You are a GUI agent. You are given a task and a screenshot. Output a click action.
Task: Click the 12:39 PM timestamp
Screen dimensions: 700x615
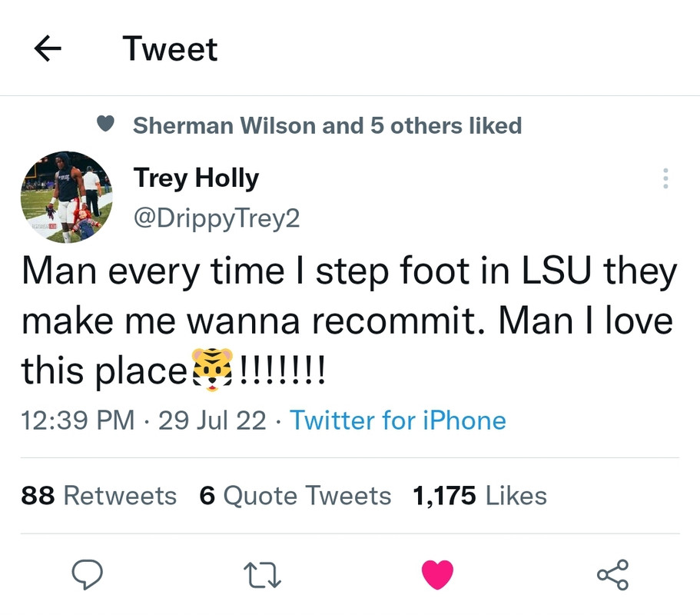click(x=77, y=421)
